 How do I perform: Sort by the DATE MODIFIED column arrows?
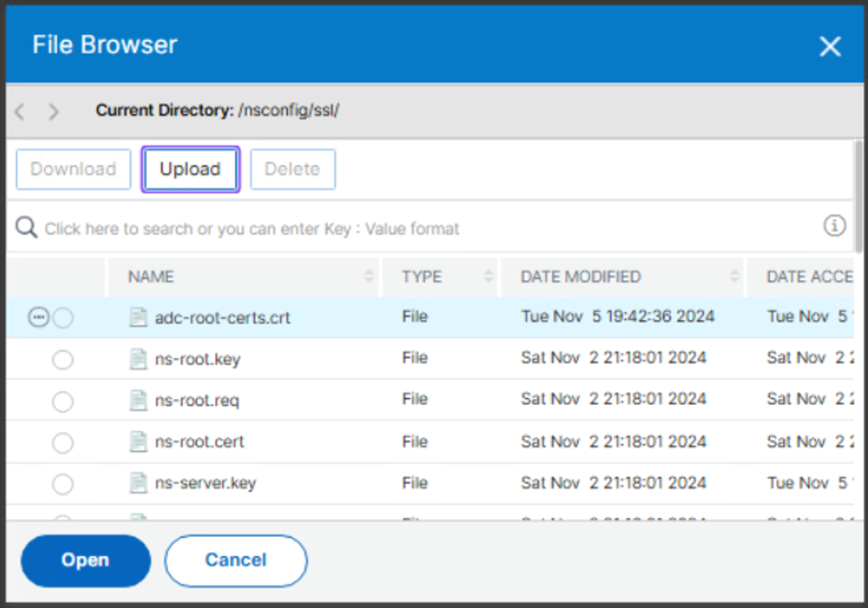(733, 277)
